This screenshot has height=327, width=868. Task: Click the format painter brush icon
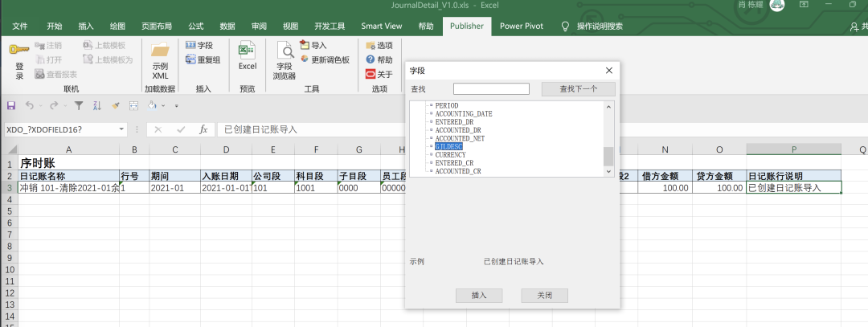(x=115, y=105)
